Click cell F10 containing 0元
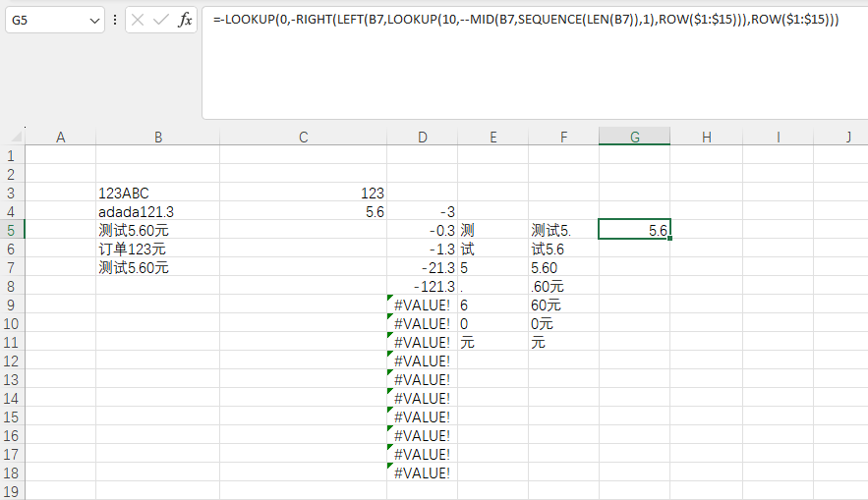868x500 pixels. pyautogui.click(x=563, y=323)
